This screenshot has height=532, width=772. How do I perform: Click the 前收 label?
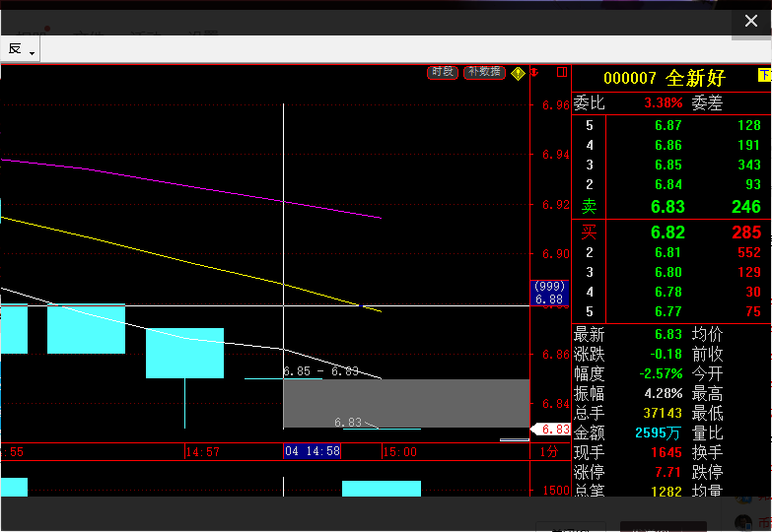707,355
